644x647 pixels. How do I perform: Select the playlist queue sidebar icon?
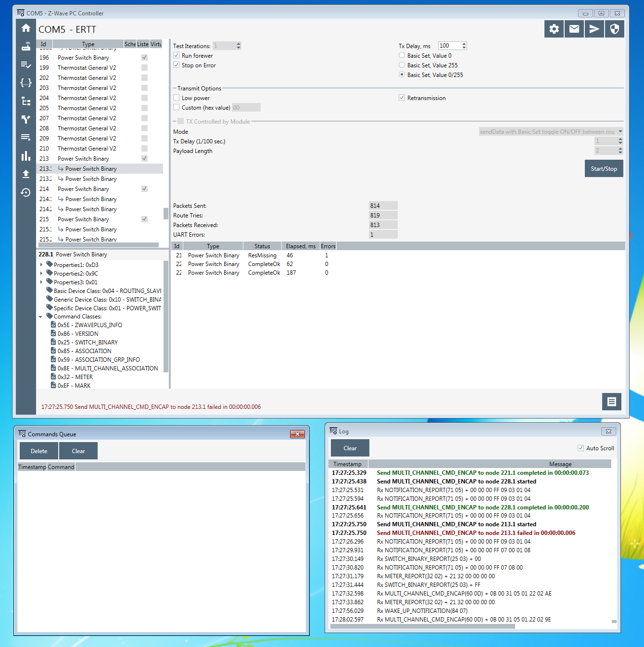[x=26, y=138]
